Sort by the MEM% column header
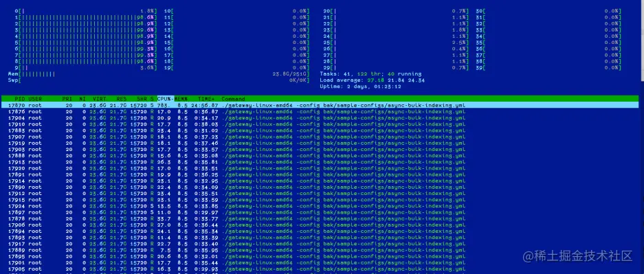The height and width of the screenshot is (274, 644). coord(181,99)
